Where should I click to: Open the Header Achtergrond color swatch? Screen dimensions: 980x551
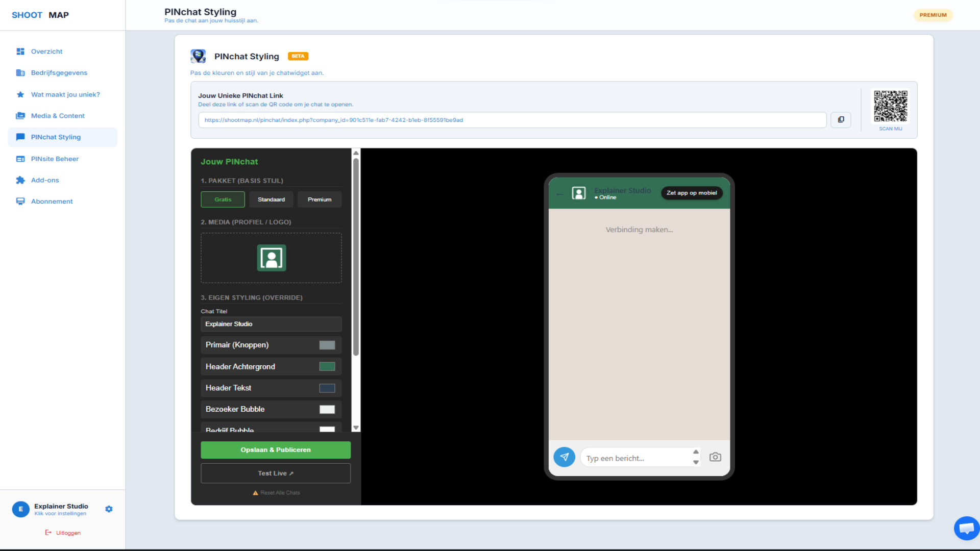point(327,366)
